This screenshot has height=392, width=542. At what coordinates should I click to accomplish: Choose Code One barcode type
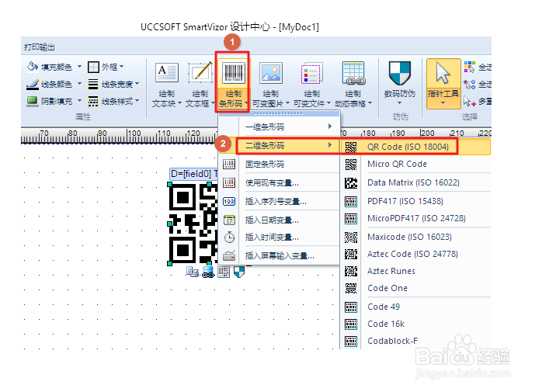[416, 288]
